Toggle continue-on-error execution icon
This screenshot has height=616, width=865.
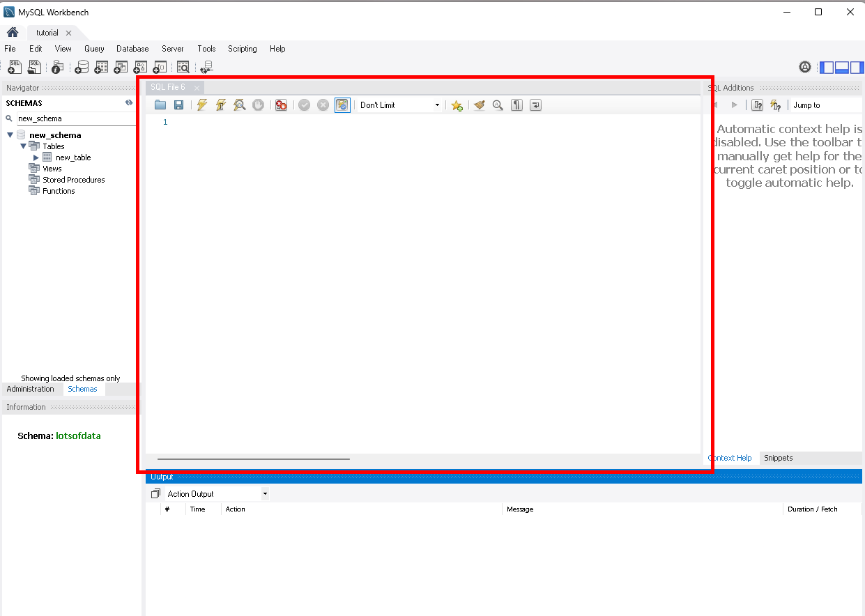point(281,105)
